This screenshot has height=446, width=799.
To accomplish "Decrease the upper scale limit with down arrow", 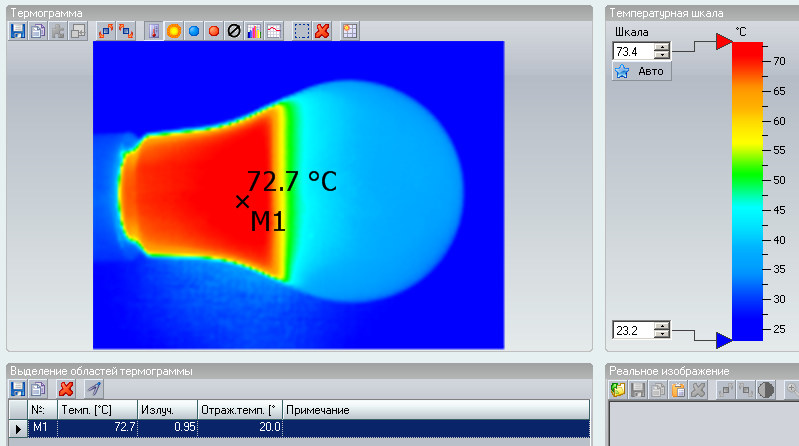I will 662,56.
